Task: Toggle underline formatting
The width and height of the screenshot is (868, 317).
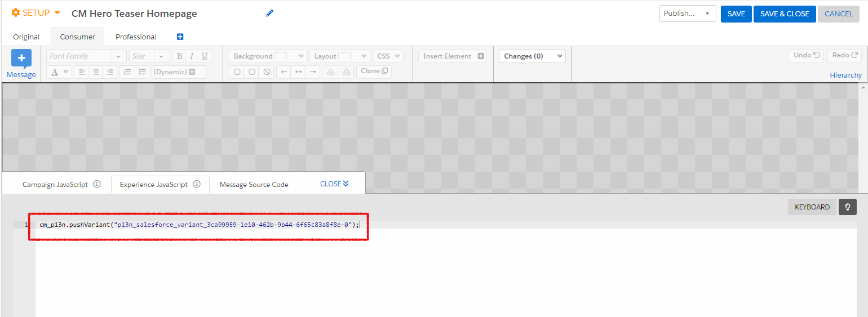Action: [205, 56]
